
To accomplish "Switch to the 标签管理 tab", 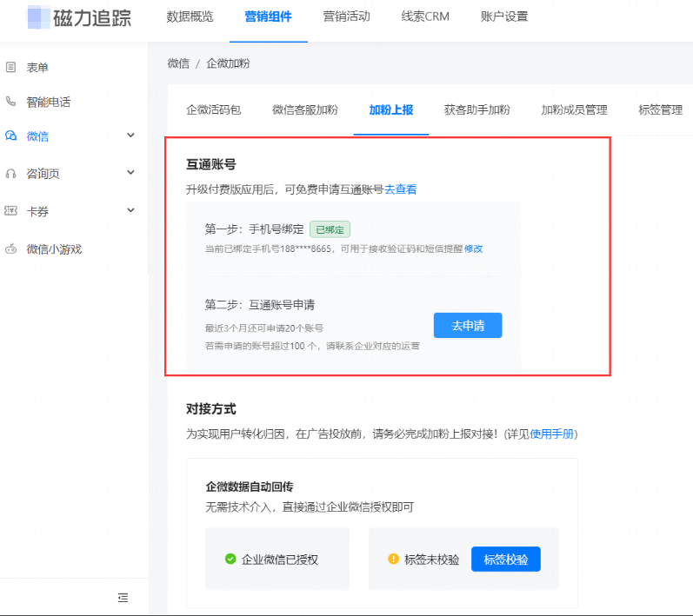I will [x=660, y=110].
